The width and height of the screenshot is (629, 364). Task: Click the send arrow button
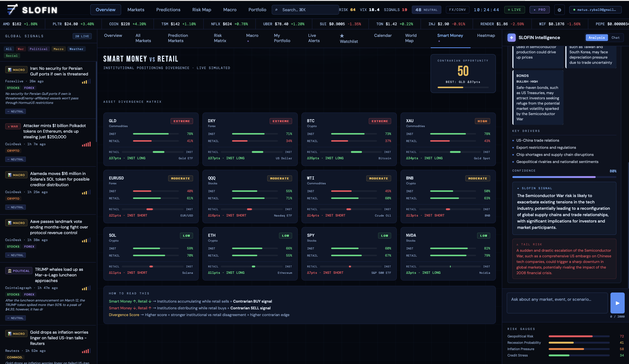(617, 303)
